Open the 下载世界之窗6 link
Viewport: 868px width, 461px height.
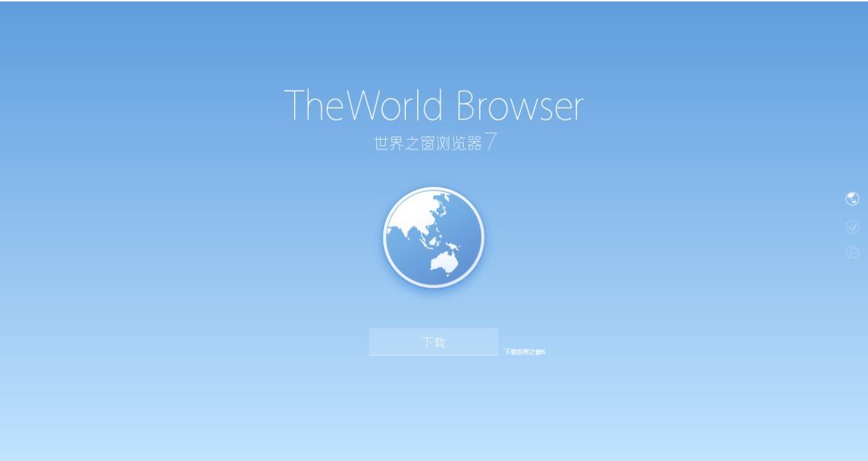coord(525,352)
